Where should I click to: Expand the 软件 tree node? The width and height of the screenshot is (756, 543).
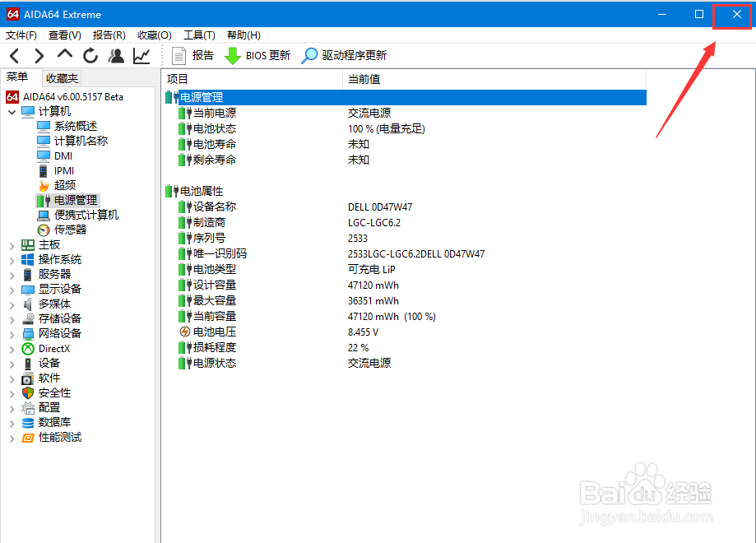(x=12, y=379)
